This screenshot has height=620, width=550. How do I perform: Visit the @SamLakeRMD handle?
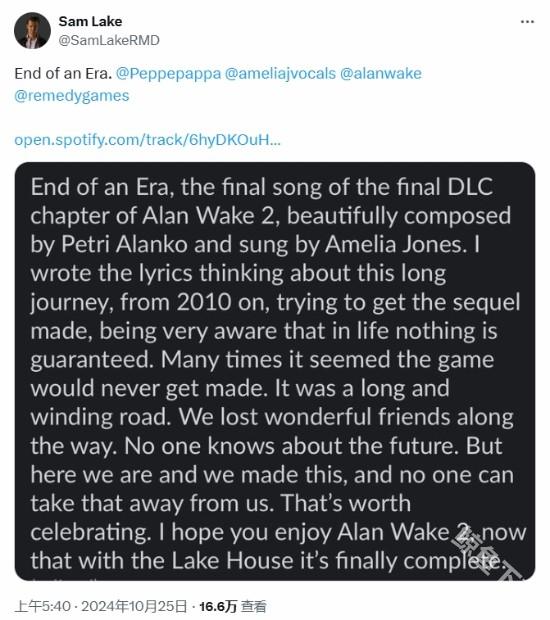click(x=109, y=40)
